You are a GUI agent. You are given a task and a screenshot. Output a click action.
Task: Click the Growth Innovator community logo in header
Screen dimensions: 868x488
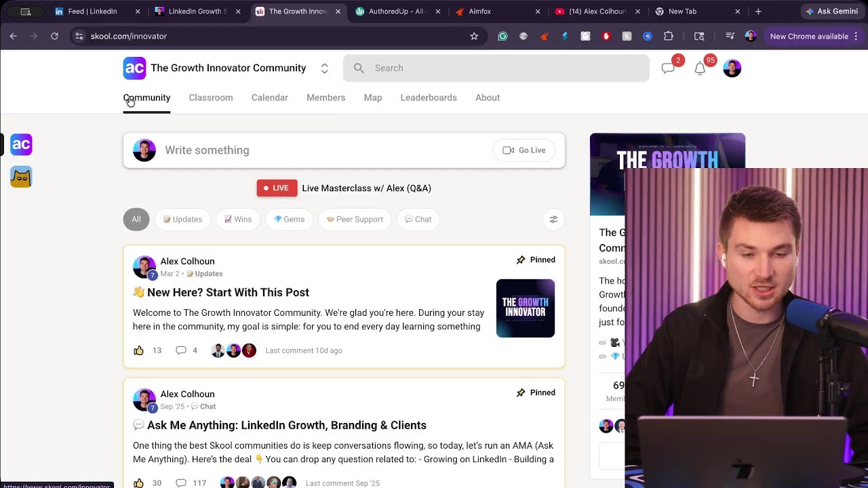click(x=134, y=68)
